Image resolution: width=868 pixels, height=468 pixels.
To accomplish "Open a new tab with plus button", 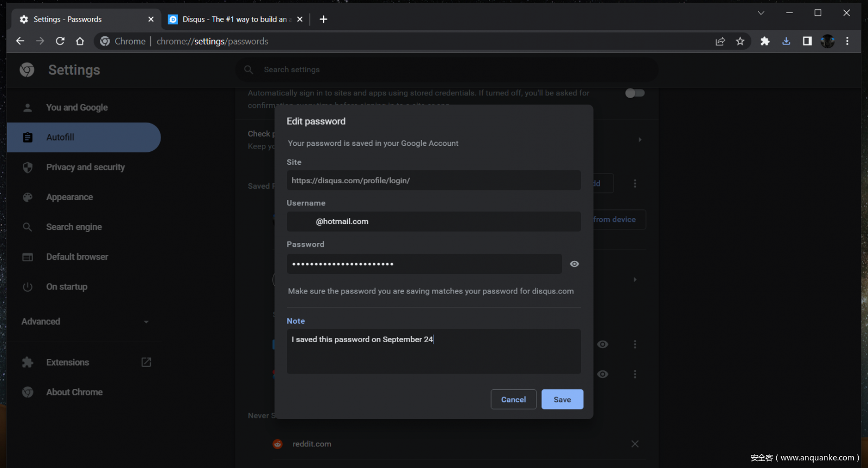I will pyautogui.click(x=323, y=20).
